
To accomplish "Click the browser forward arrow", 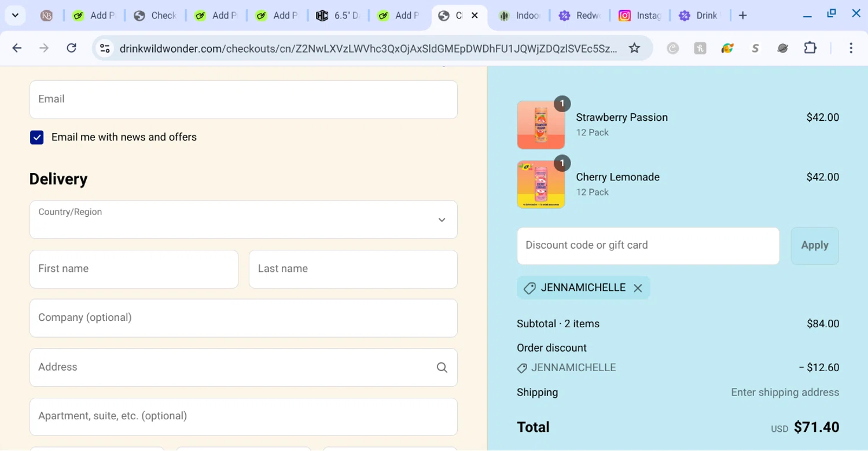I will [x=44, y=48].
